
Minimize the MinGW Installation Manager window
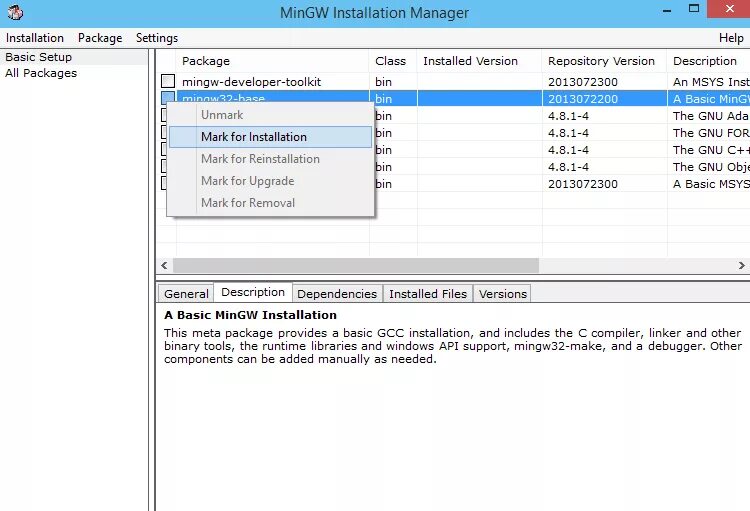[667, 10]
